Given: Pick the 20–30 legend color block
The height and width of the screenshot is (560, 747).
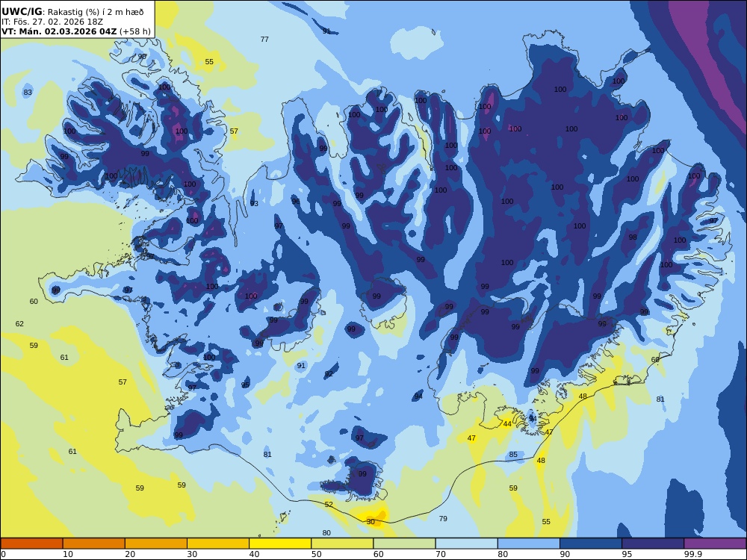Looking at the screenshot, I should click(x=156, y=544).
